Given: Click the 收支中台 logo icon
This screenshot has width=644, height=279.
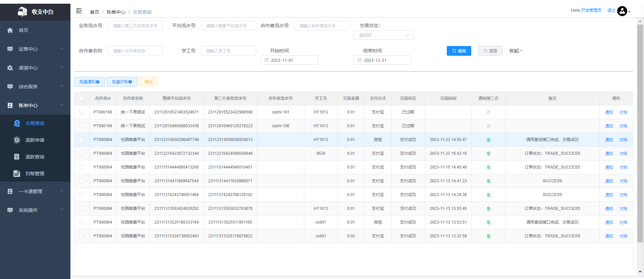Looking at the screenshot, I should [22, 12].
